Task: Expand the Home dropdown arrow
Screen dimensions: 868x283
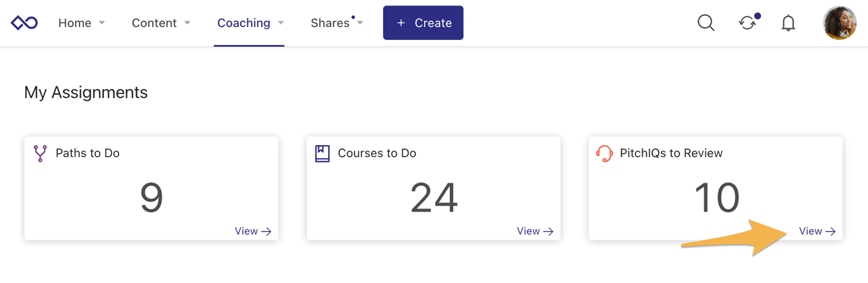Action: coord(102,23)
